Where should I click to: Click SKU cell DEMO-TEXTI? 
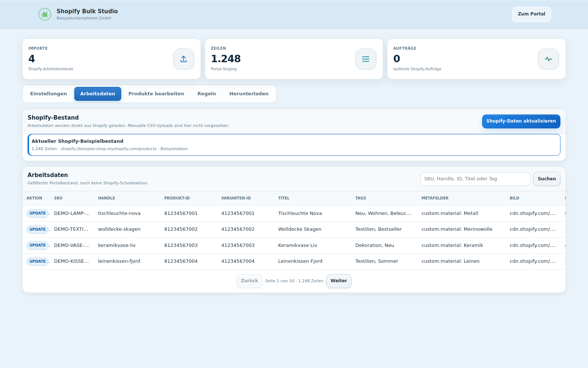pyautogui.click(x=71, y=229)
